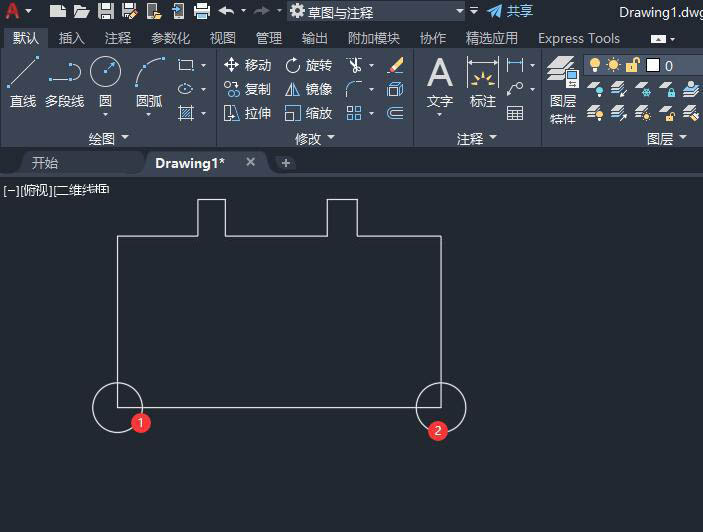
Task: Open Layer Properties (图层特性) manager
Action: pos(563,90)
